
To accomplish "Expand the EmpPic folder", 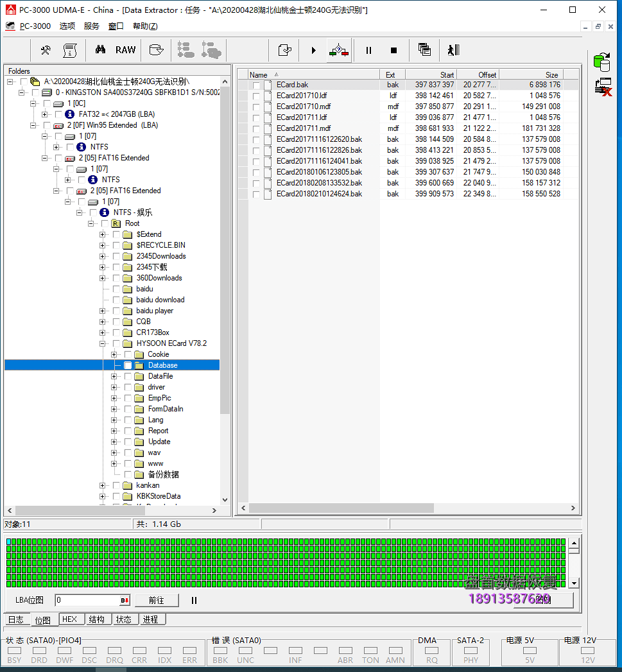I will pos(114,398).
